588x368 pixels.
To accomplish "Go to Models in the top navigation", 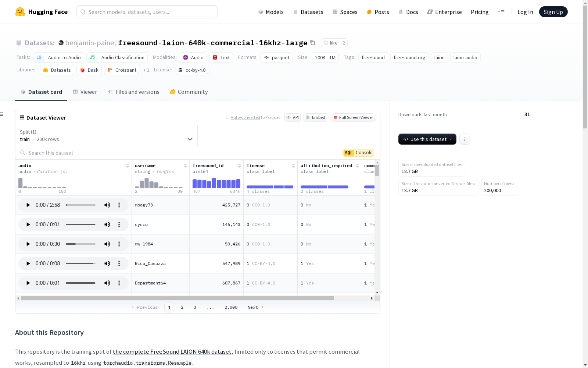I will point(271,12).
